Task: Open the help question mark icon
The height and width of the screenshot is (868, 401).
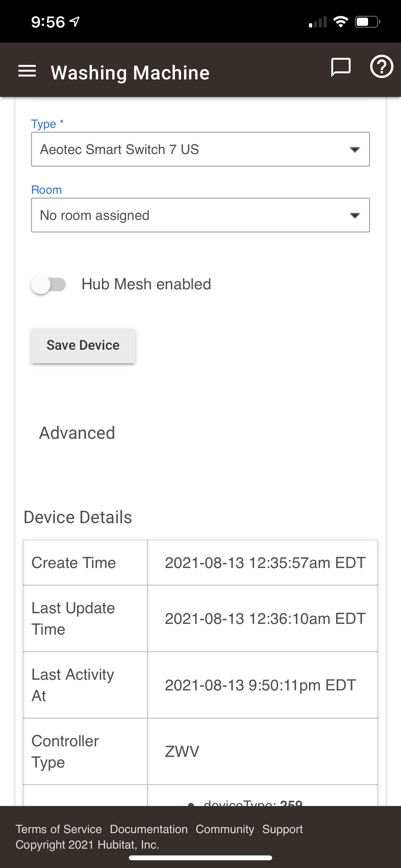Action: tap(381, 67)
